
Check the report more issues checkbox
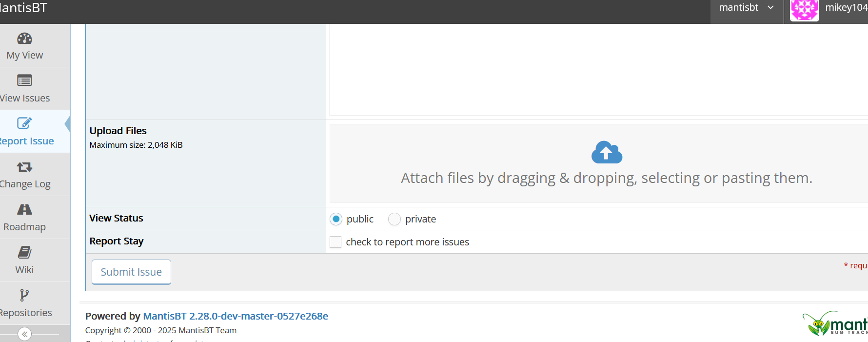click(x=335, y=242)
